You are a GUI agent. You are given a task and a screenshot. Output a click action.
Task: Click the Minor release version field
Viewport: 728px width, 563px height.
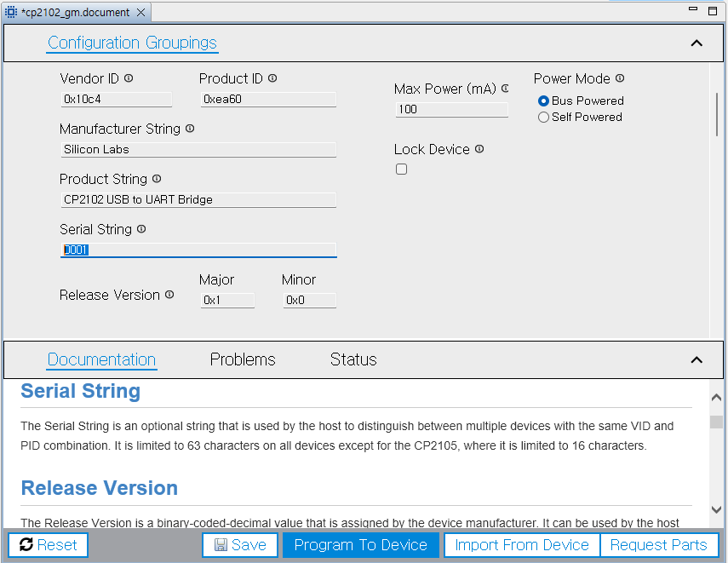click(310, 301)
